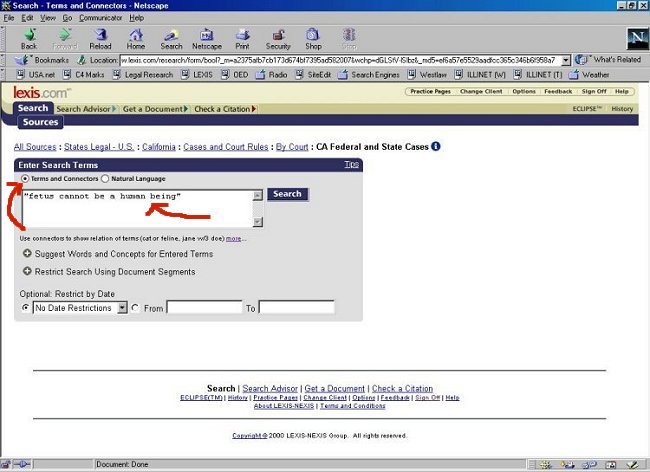Click the Stop toolbar icon
This screenshot has height=472, width=650.
click(349, 39)
